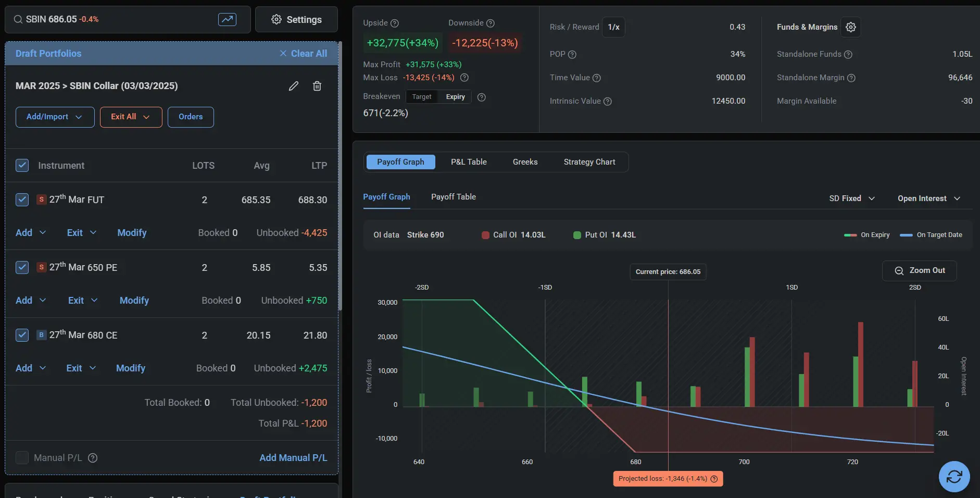The image size is (980, 498).
Task: Modify the 27th Mar 650 PE position
Action: click(134, 301)
